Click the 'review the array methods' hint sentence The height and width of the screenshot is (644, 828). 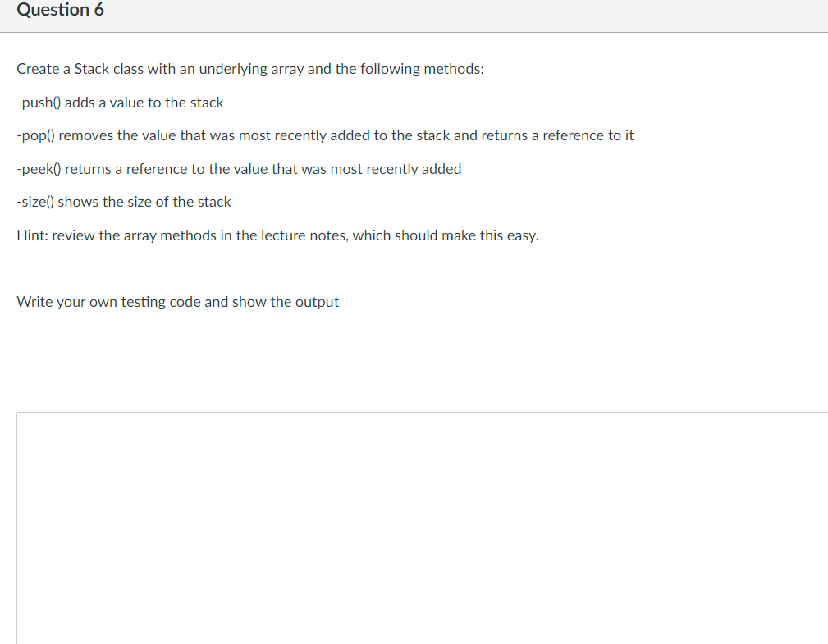point(277,235)
